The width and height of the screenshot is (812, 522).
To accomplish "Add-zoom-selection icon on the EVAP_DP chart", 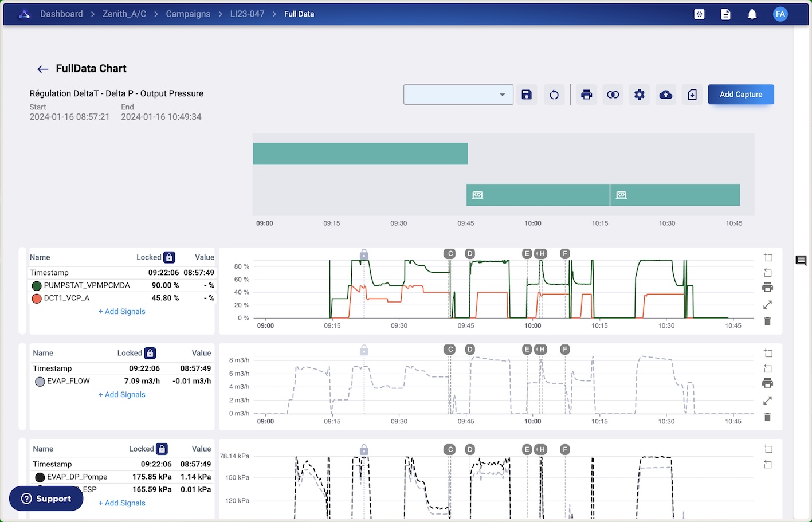I will click(x=768, y=449).
